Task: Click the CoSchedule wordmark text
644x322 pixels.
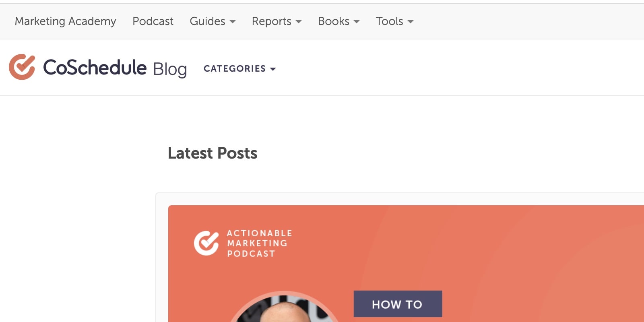Action: click(95, 67)
